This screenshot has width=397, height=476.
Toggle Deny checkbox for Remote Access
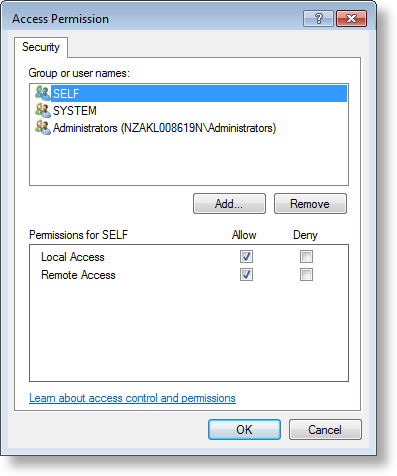[x=306, y=275]
